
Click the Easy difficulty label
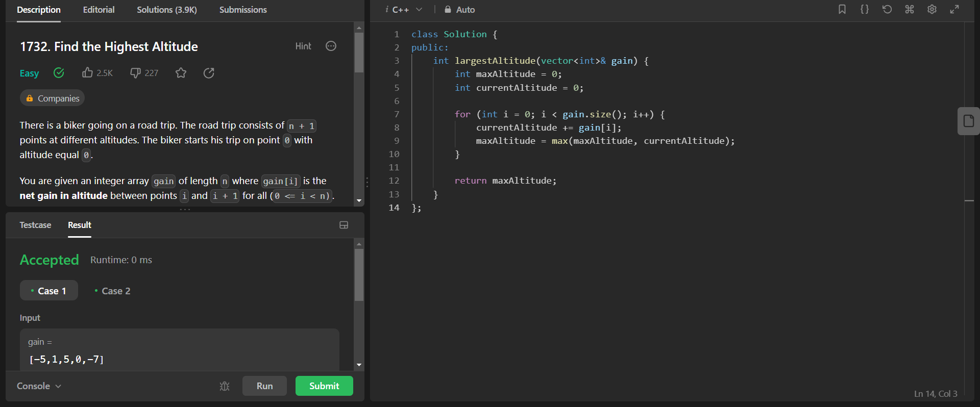pyautogui.click(x=29, y=73)
